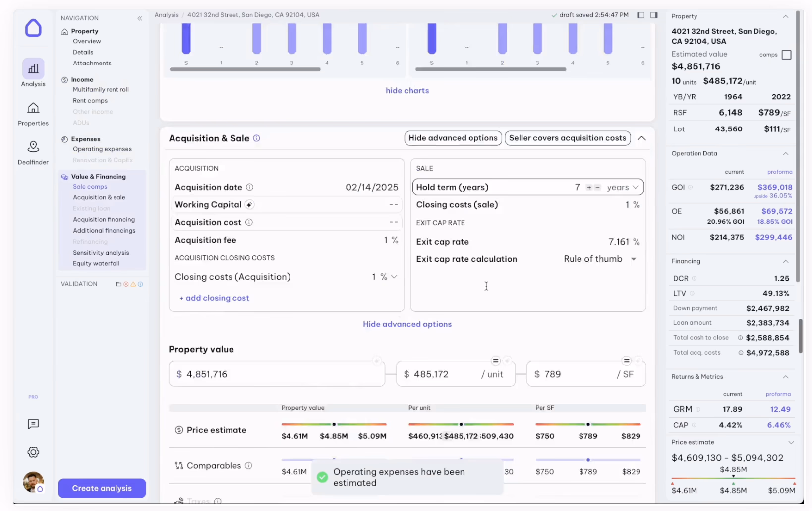This screenshot has width=812, height=511.
Task: Click the info icon beside Acquisition date
Action: [x=250, y=187]
